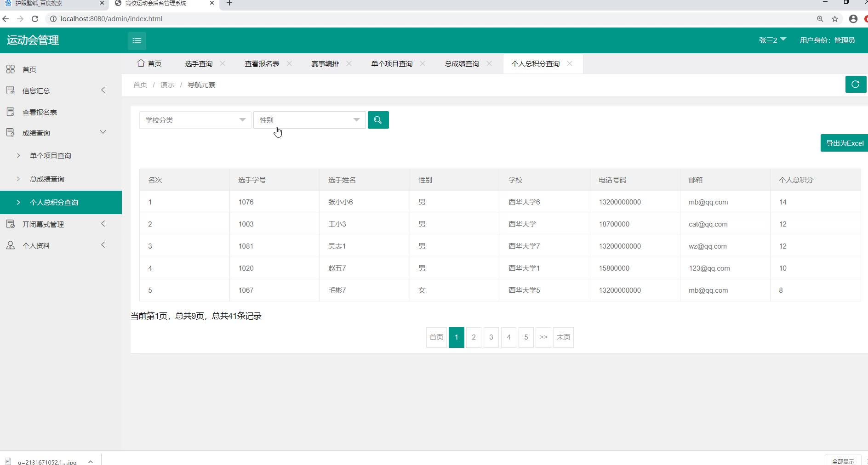Select 单个项目查询 in sidebar
The width and height of the screenshot is (868, 465).
pos(51,156)
